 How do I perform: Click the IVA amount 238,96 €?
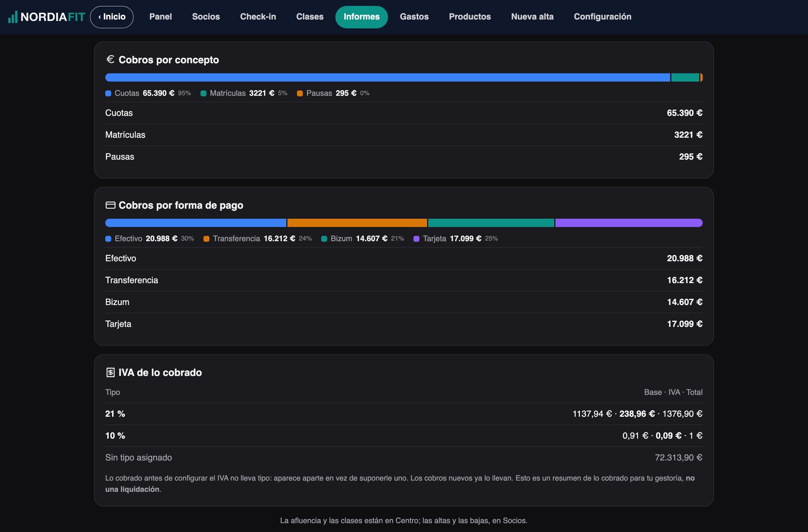point(637,414)
